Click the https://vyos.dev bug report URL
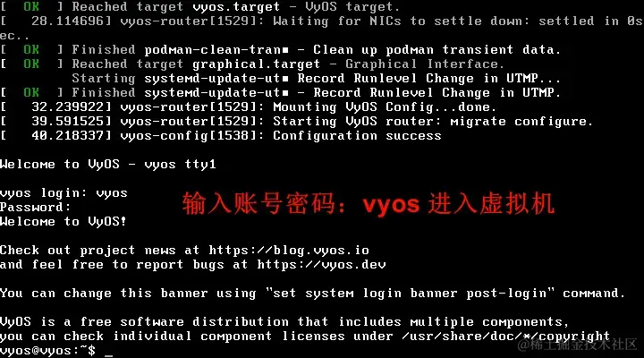The width and height of the screenshot is (644, 358). click(322, 264)
